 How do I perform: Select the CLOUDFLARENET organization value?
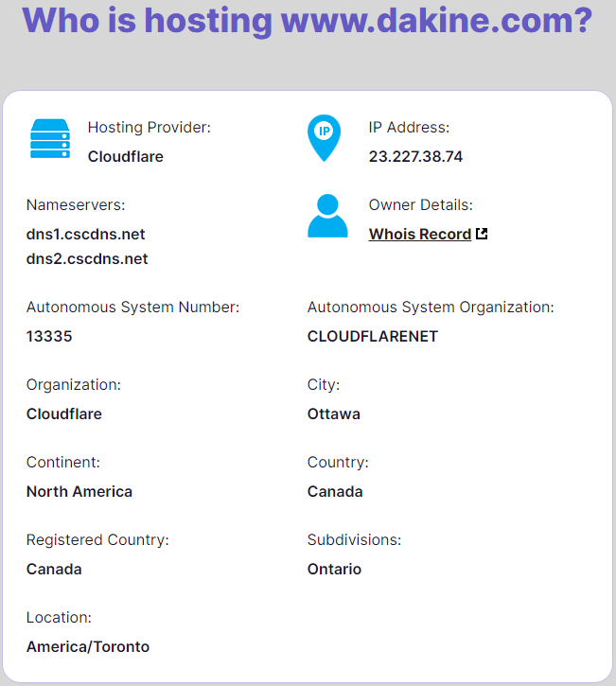[x=373, y=337]
